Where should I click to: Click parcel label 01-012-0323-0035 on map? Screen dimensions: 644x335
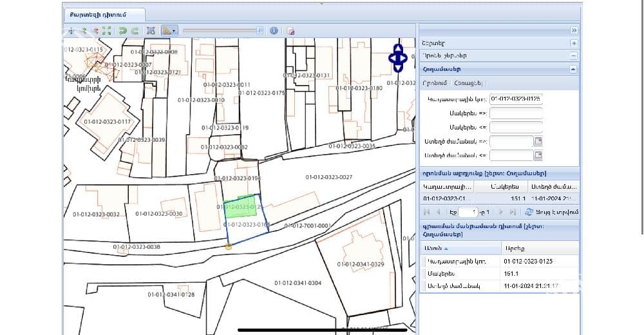tap(352, 146)
